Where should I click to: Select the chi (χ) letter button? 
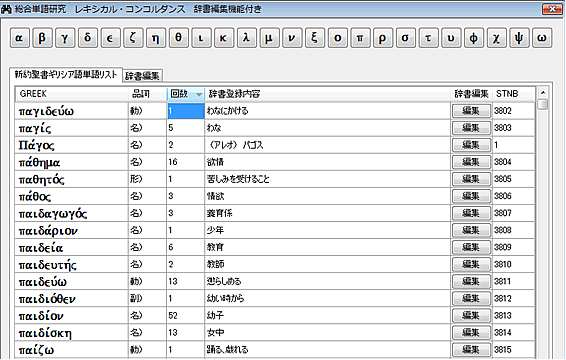[x=497, y=38]
